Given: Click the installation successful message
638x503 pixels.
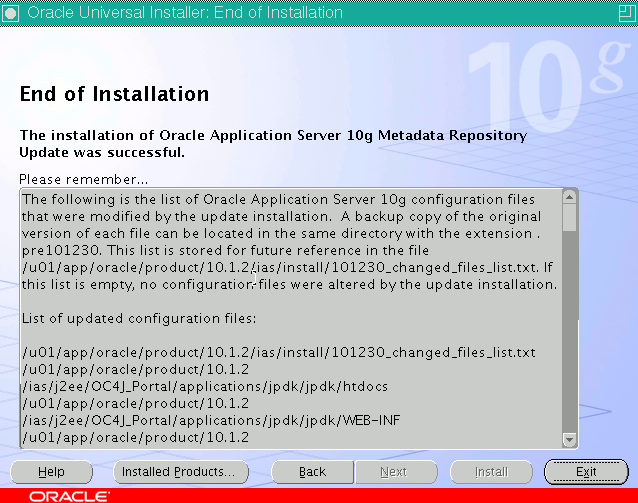Looking at the screenshot, I should (x=273, y=144).
